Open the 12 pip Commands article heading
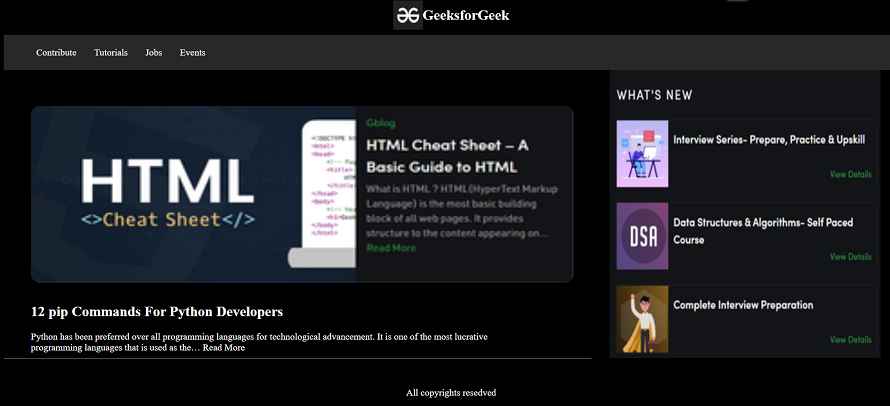Viewport: 890px width, 406px height. pos(157,312)
